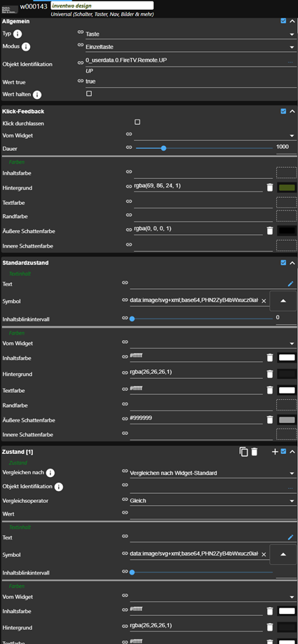298x644 pixels.
Task: Toggle Klick-Feedback section checkbox
Action: pos(283,111)
